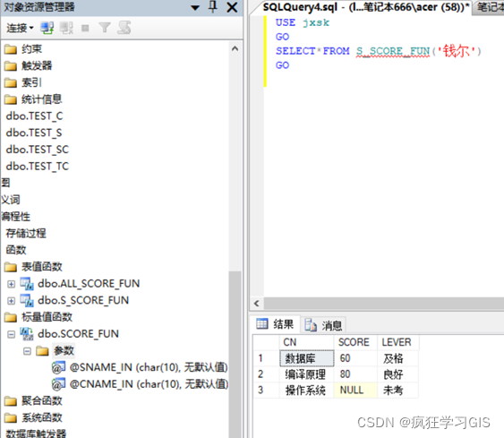
Task: Switch to the 结果 tab
Action: point(275,324)
